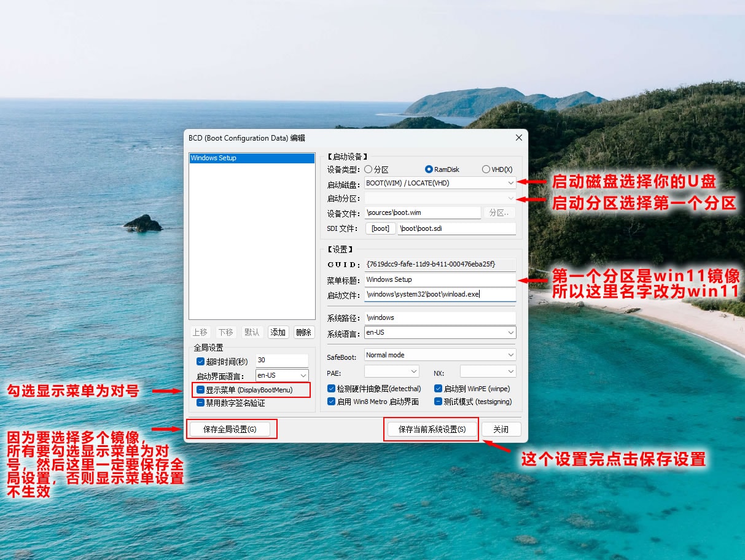Choose the VHD(X) device type radio button
The image size is (745, 560).
tap(486, 169)
